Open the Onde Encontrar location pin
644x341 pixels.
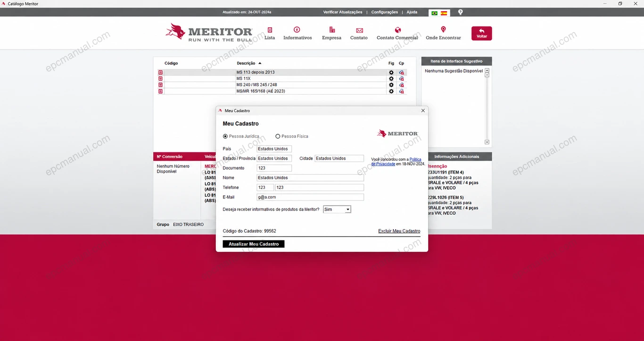(443, 30)
